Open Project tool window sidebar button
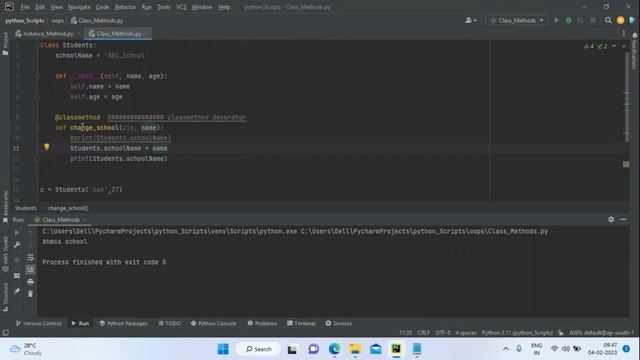640x360 pixels. [5, 43]
